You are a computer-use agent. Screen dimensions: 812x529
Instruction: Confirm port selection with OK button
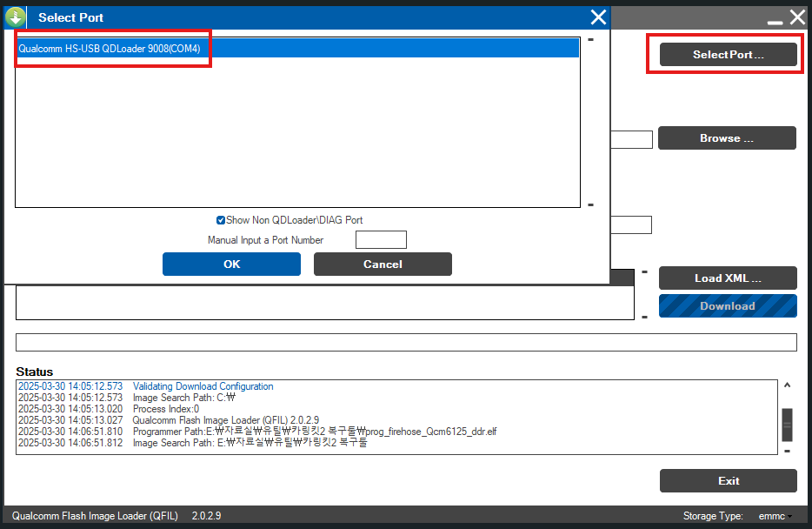tap(231, 264)
